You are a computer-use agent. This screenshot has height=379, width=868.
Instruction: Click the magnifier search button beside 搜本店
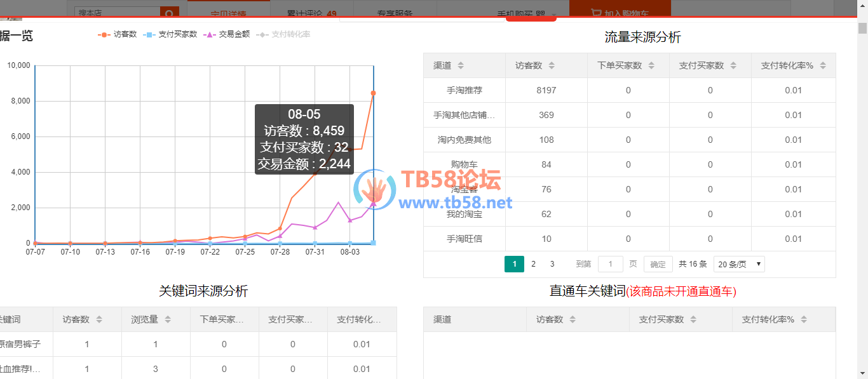click(x=169, y=13)
